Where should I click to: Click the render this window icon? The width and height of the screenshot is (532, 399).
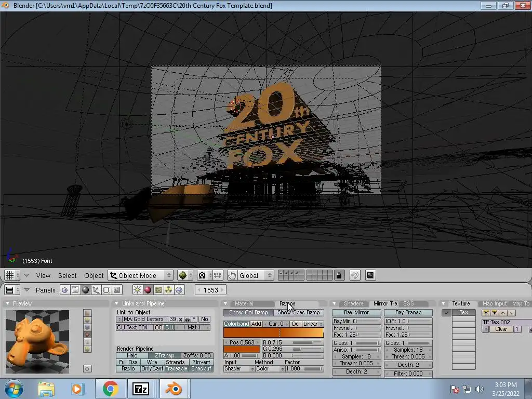tap(370, 275)
